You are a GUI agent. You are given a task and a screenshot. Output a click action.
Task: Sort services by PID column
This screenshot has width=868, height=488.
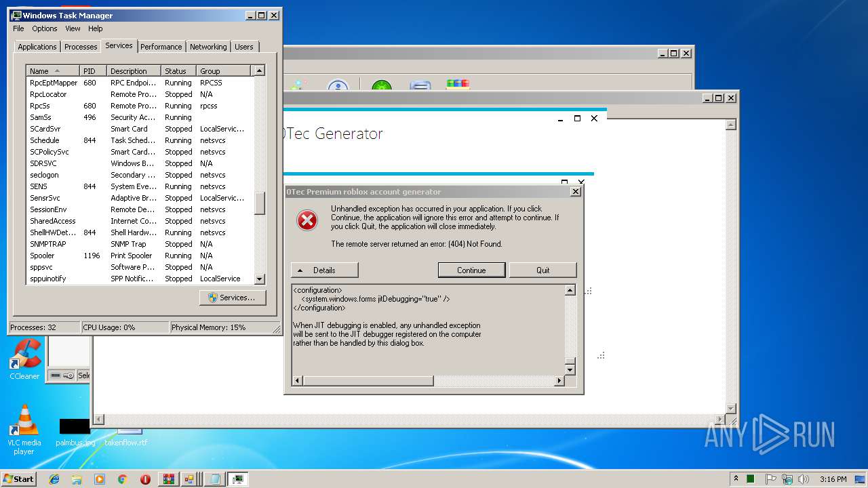tap(94, 70)
